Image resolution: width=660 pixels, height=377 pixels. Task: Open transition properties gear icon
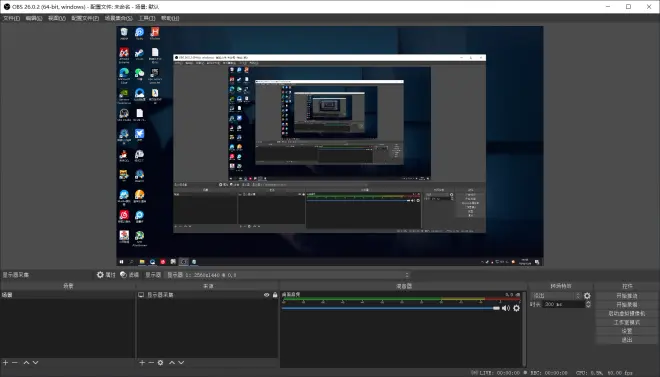coord(587,296)
